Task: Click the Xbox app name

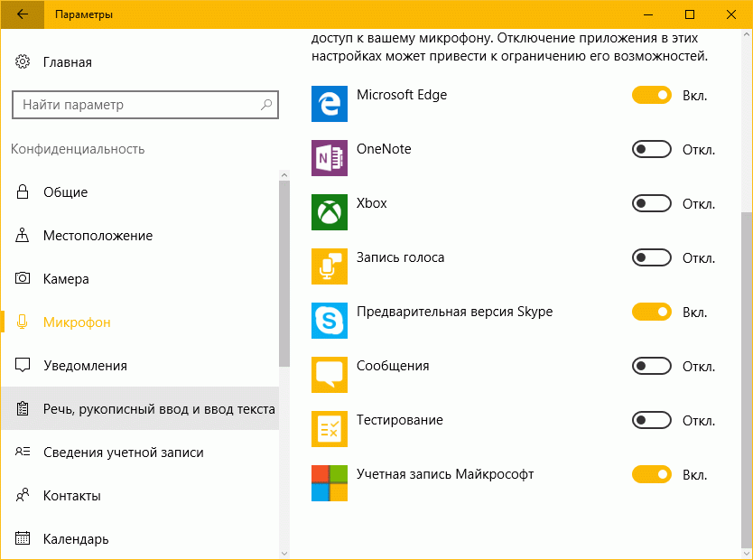Action: (372, 203)
